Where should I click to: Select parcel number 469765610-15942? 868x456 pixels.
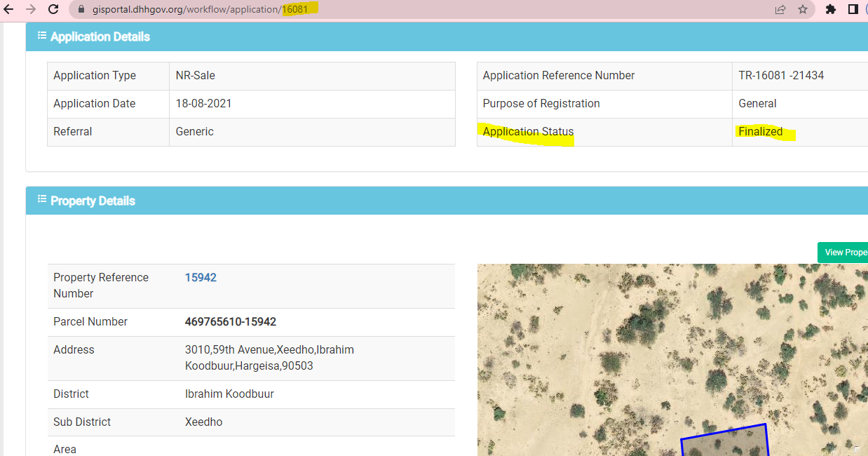click(231, 322)
